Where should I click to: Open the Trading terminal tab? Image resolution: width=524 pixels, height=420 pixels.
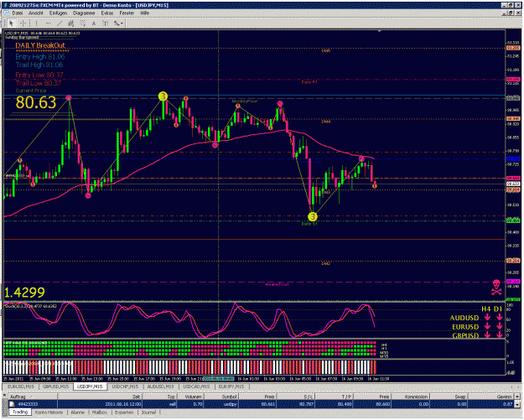tap(20, 412)
